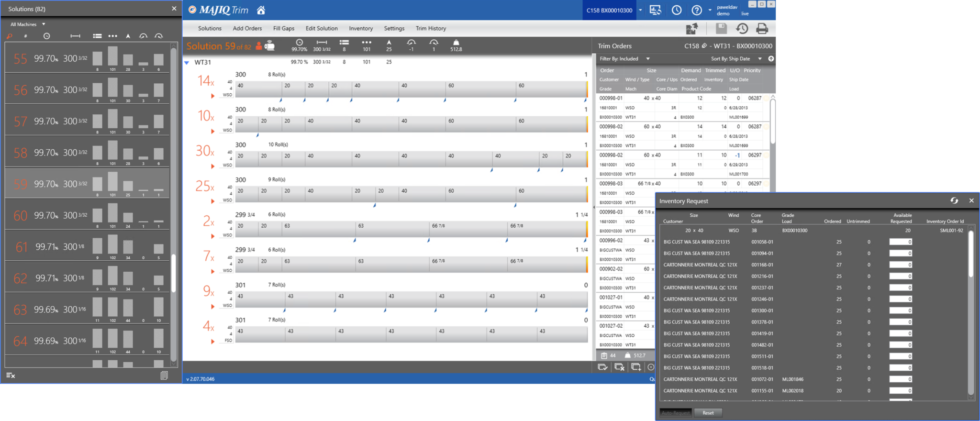Screen dimensions: 980x421
Task: Open the Fill Gaps menu
Action: (x=284, y=28)
